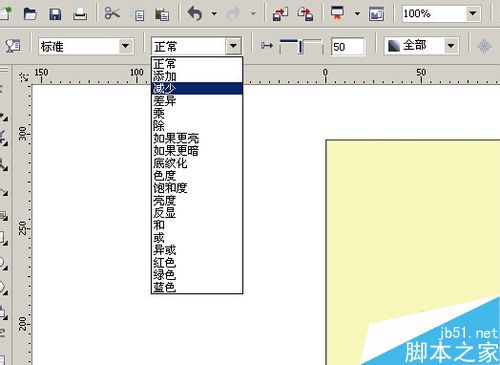500x365 pixels.
Task: Open the zoom level dropdown arrow
Action: (473, 14)
